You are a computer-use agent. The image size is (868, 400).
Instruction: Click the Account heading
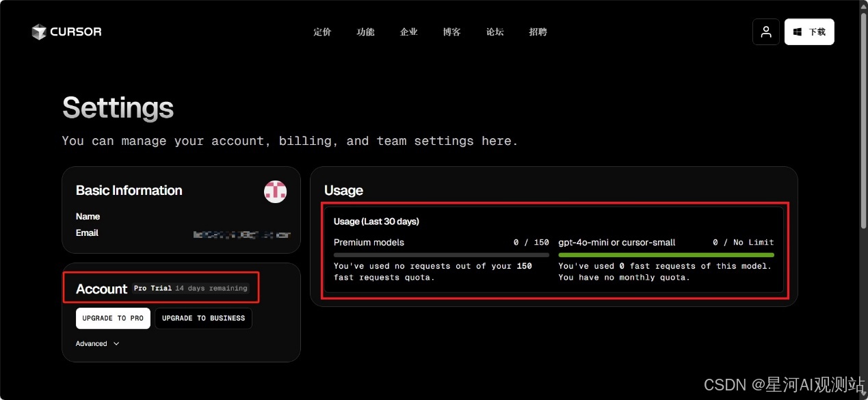102,289
